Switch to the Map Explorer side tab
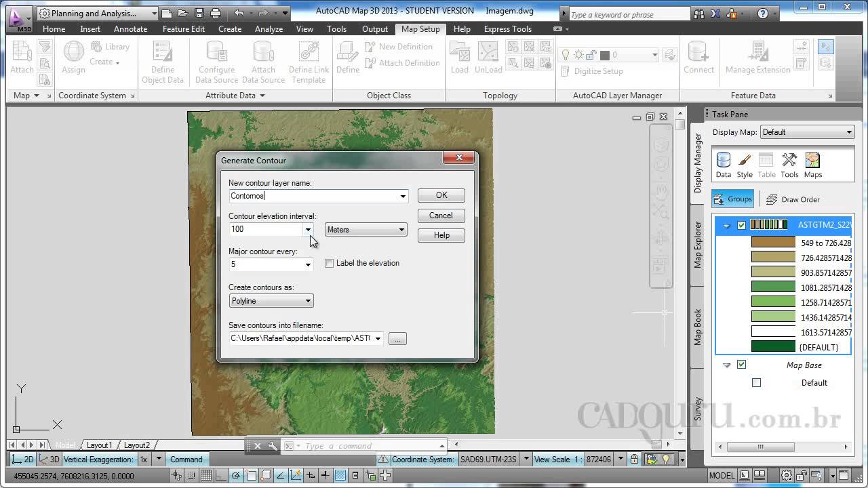 697,245
